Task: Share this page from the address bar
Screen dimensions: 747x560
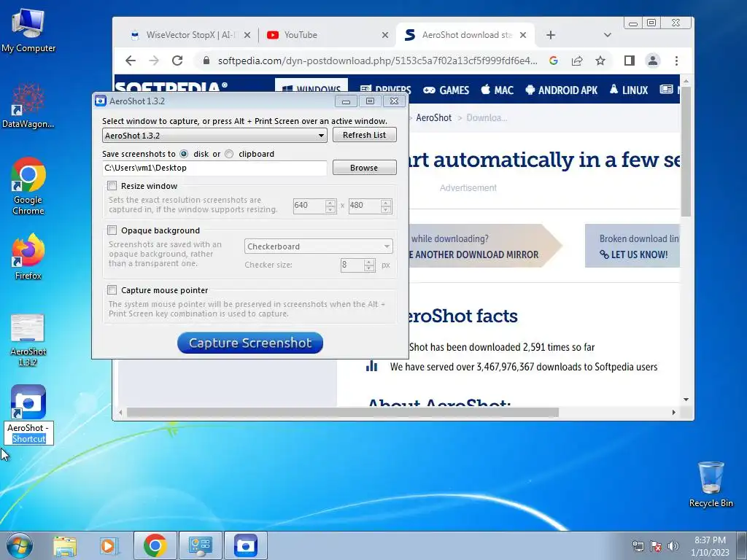Action: pos(577,61)
